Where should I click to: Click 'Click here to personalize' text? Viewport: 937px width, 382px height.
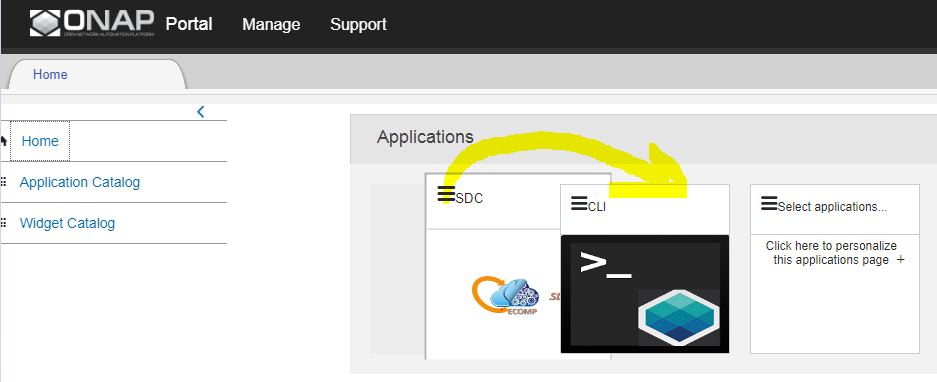click(x=831, y=246)
